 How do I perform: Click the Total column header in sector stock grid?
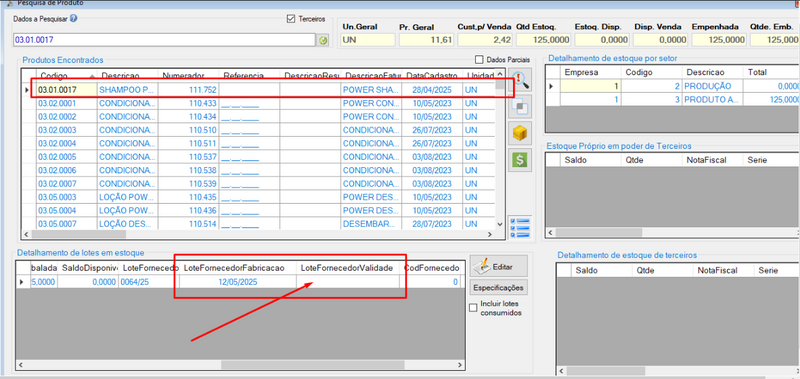pyautogui.click(x=771, y=72)
